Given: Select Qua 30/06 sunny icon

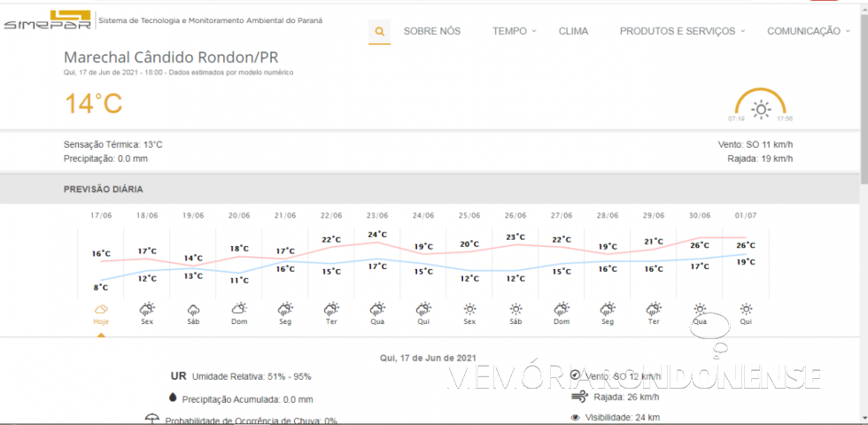Looking at the screenshot, I should (x=700, y=309).
